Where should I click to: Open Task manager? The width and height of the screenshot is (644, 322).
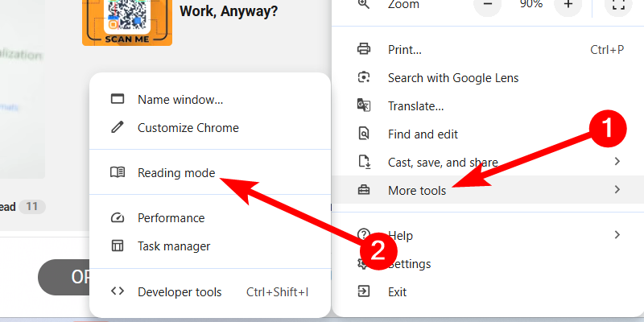point(174,246)
